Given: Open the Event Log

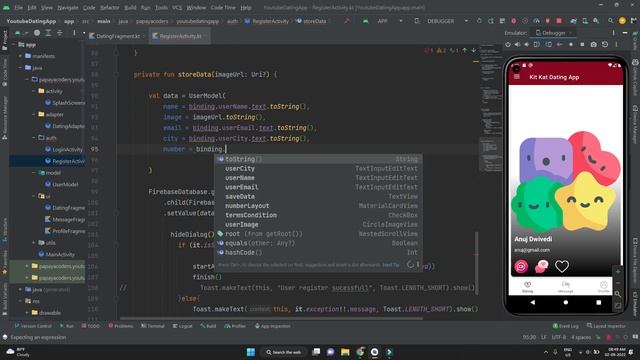Looking at the screenshot, I should 566,326.
